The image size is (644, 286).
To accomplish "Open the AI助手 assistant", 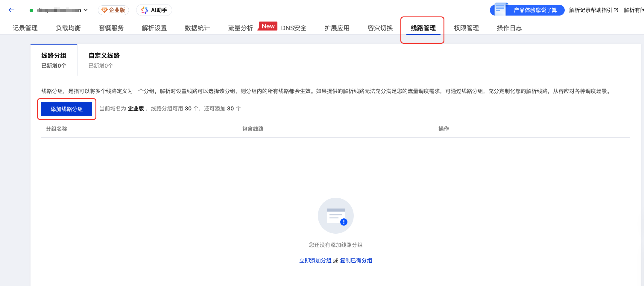I will [154, 10].
